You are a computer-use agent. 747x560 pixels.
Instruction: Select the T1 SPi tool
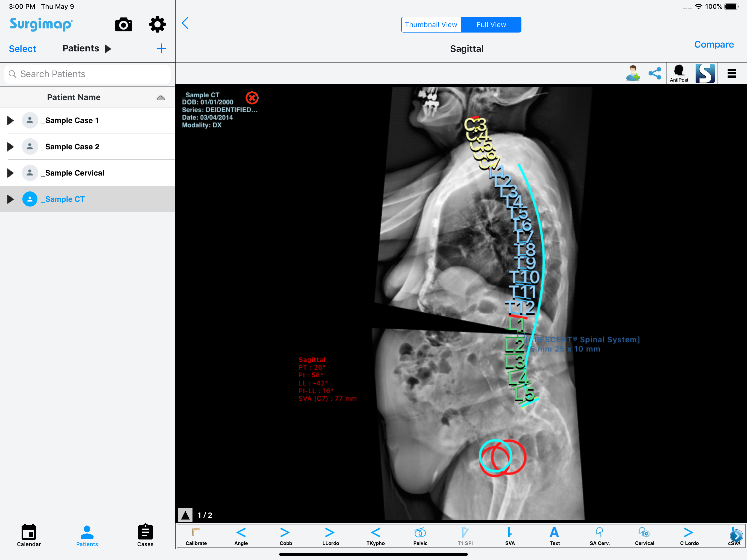pyautogui.click(x=465, y=536)
